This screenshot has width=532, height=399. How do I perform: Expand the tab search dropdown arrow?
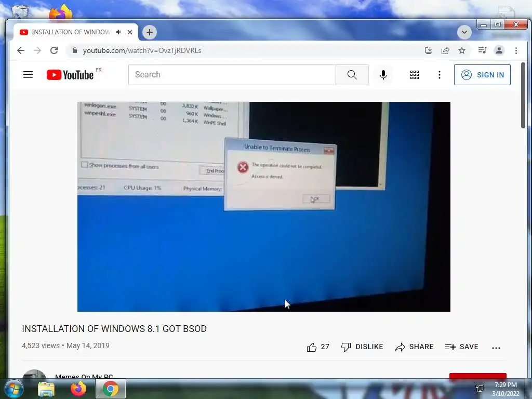[x=464, y=32]
